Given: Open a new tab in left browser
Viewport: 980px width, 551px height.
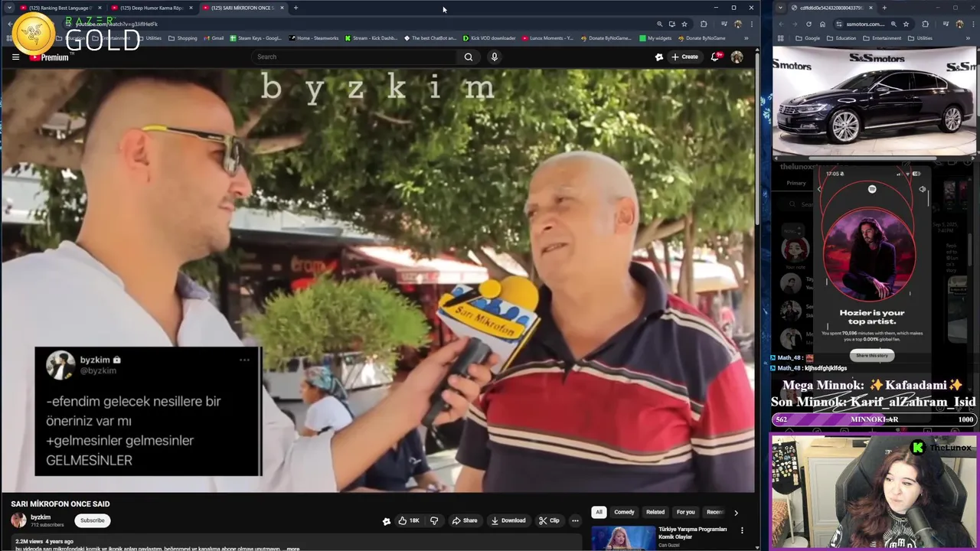Looking at the screenshot, I should [x=296, y=8].
